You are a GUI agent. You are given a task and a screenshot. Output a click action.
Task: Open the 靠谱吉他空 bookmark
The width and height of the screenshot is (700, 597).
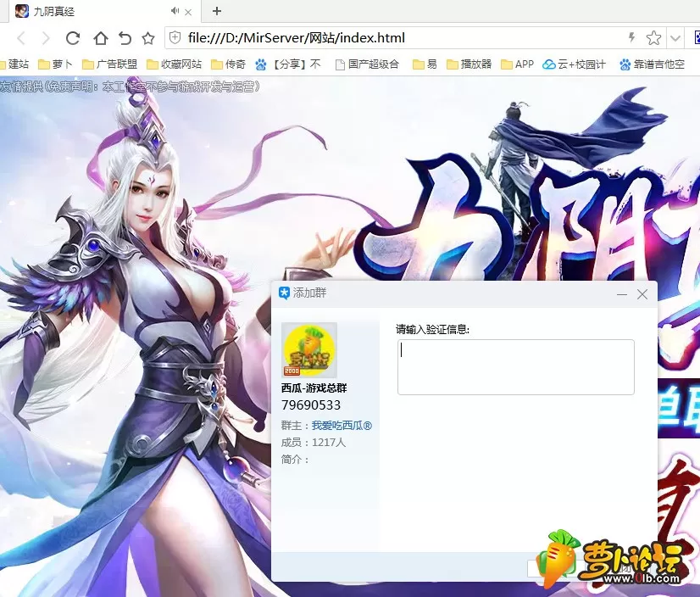click(652, 64)
